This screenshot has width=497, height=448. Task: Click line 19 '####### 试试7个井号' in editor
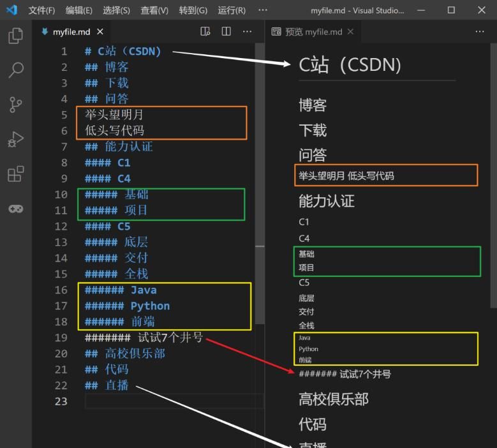144,338
